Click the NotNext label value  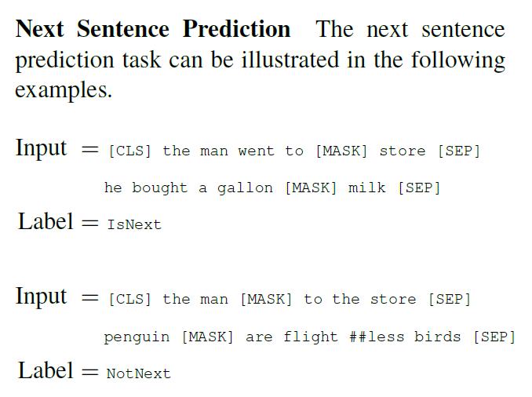[138, 373]
